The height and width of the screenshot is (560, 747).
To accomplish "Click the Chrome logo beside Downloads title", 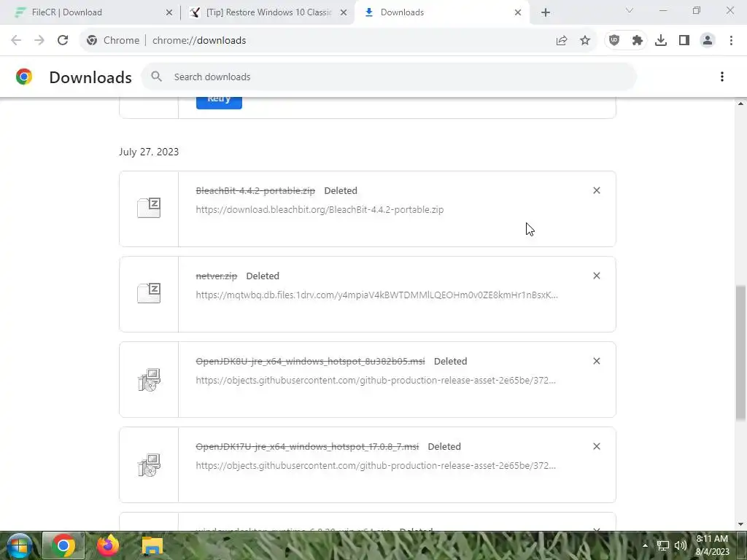I will click(24, 77).
